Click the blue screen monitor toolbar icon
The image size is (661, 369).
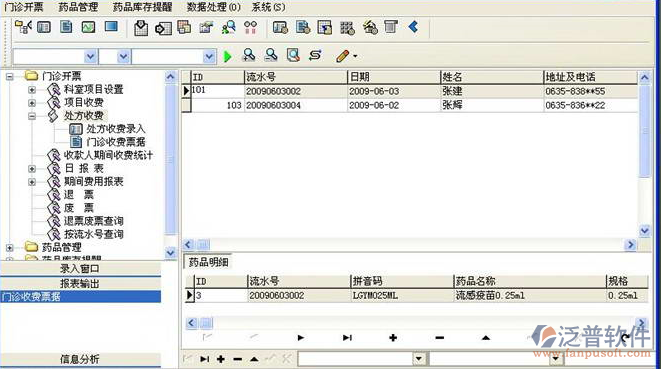(x=111, y=27)
